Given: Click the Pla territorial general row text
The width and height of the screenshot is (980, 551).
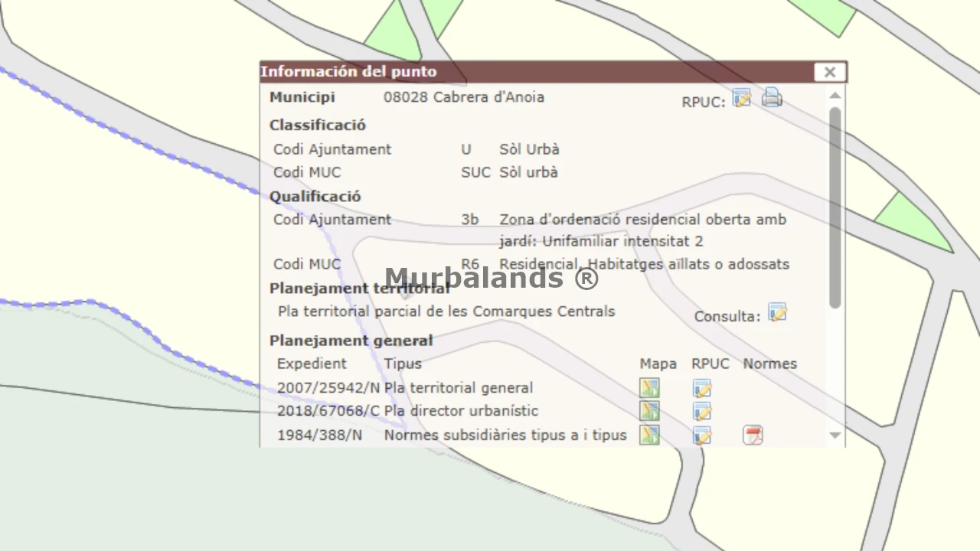Looking at the screenshot, I should tap(458, 388).
